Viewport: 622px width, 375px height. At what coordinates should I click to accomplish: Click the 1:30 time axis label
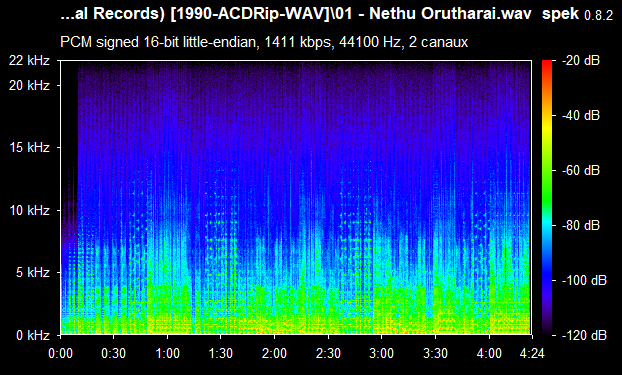coord(221,353)
